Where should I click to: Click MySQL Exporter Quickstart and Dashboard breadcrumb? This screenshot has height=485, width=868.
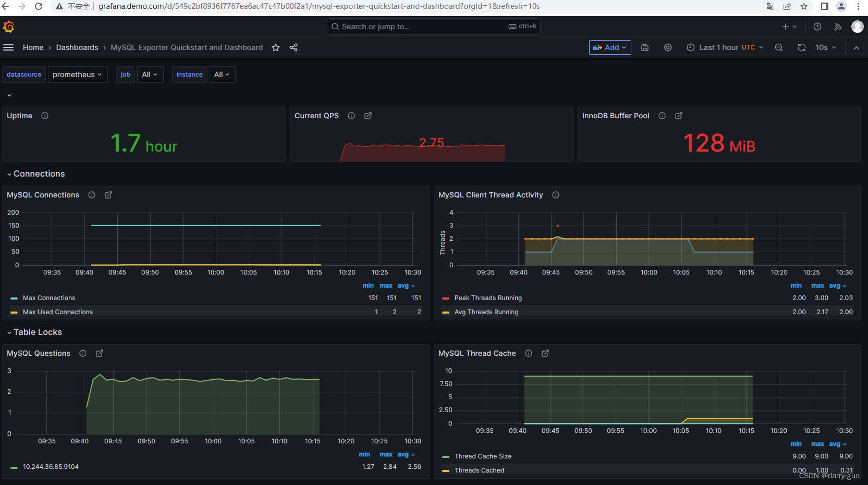click(x=187, y=47)
